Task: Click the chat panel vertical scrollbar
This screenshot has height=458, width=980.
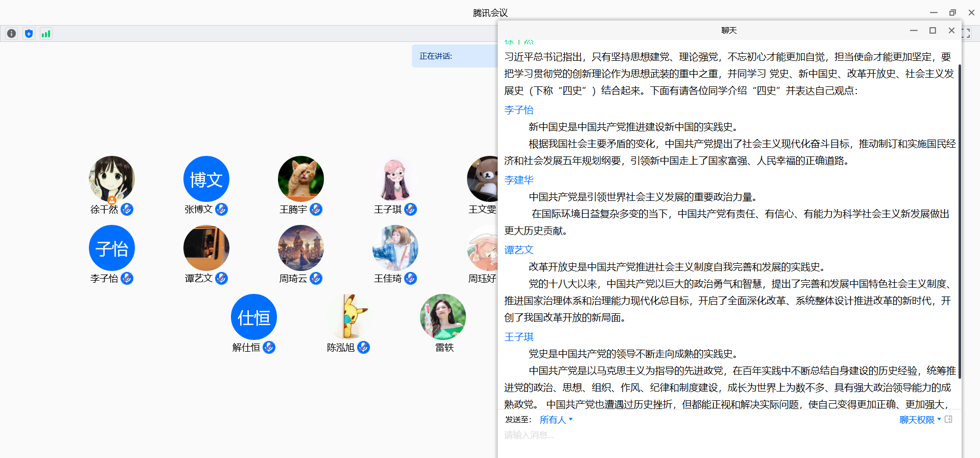Action: pos(960,220)
